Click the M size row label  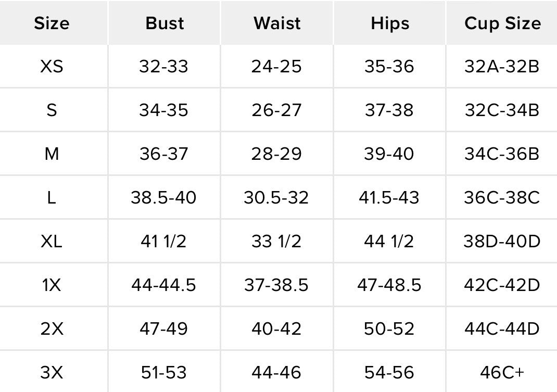(x=52, y=154)
